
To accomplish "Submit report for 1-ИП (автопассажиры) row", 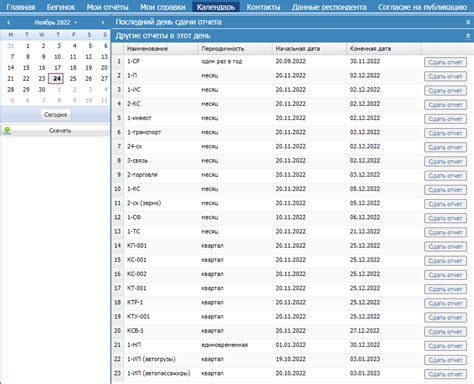I will 445,374.
